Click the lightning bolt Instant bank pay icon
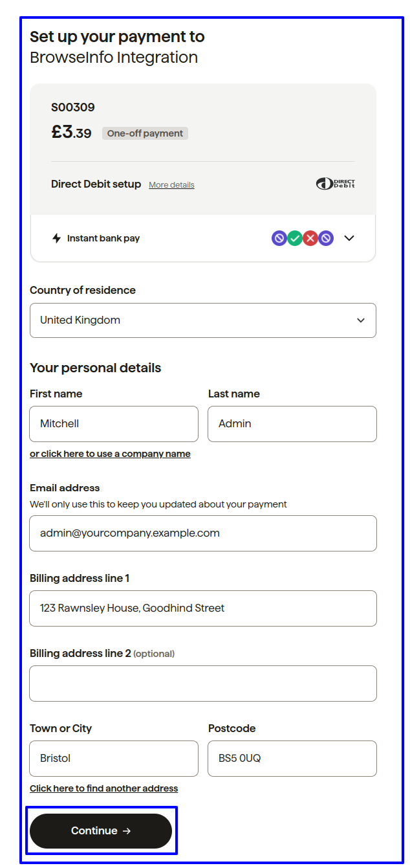This screenshot has width=410, height=868. [57, 238]
